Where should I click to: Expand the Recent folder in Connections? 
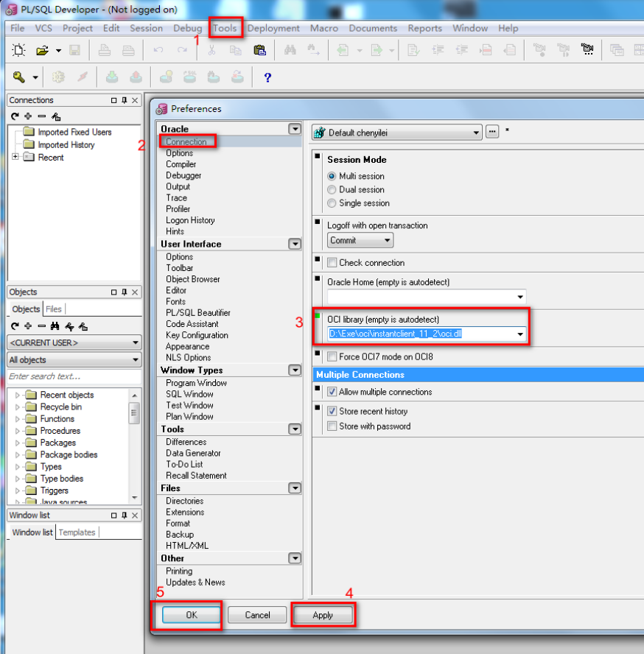pos(15,158)
